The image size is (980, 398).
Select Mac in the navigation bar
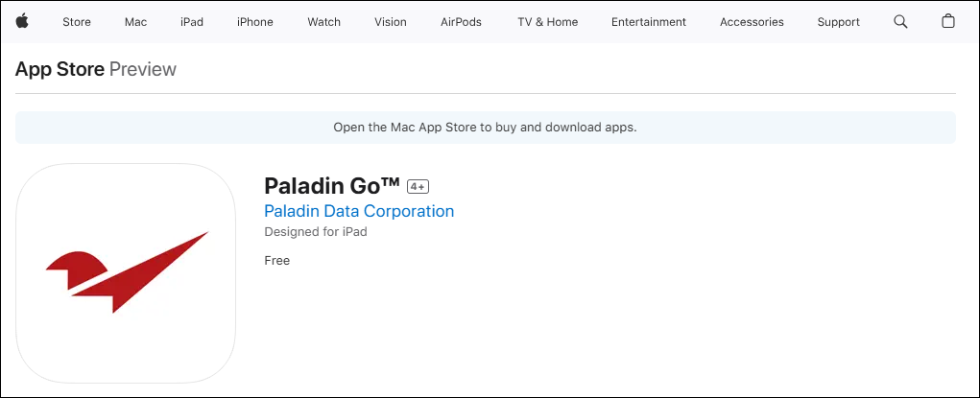coord(135,22)
